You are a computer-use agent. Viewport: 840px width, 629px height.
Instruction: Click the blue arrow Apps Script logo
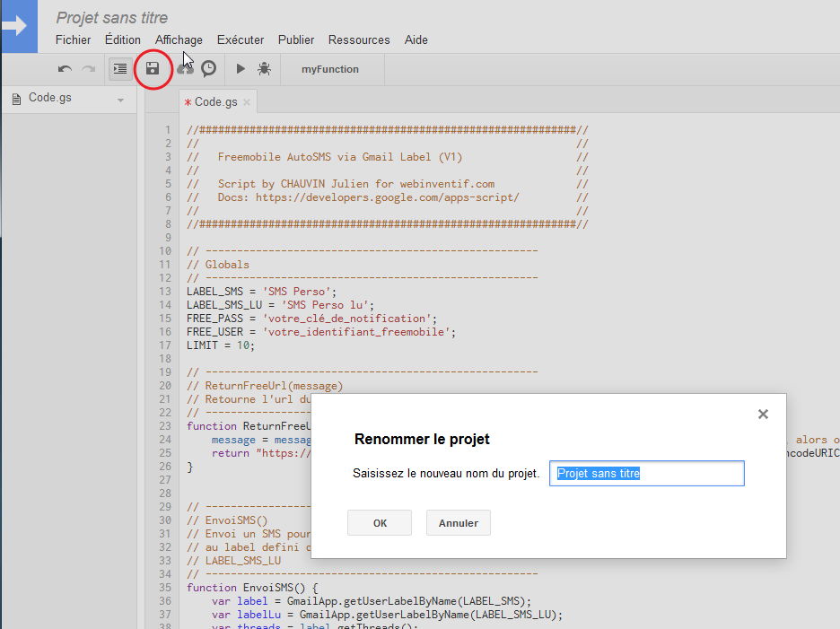(19, 26)
